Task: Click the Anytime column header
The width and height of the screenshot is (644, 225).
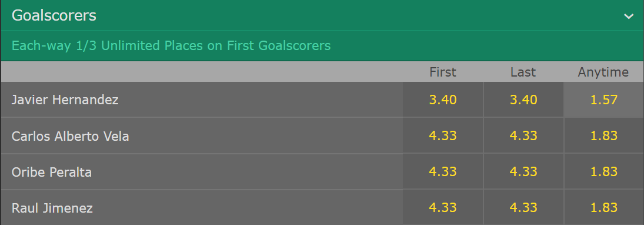Action: click(x=603, y=72)
